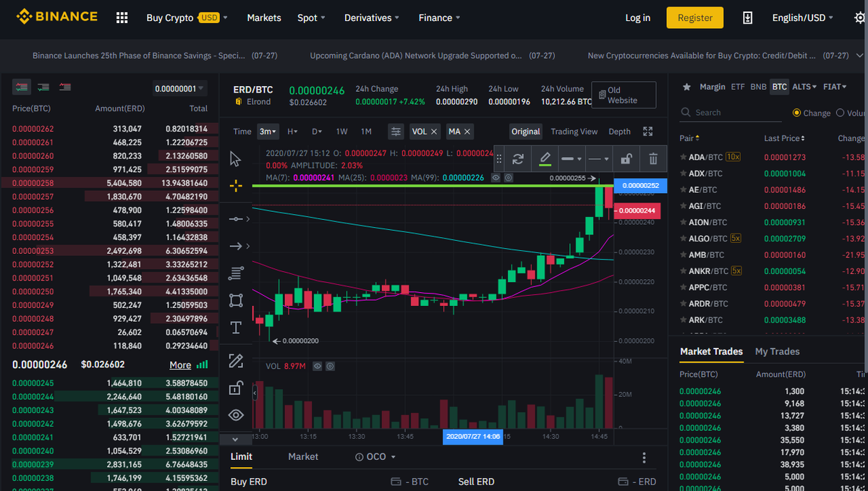The height and width of the screenshot is (491, 868).
Task: Switch to the Original chart tab
Action: click(x=526, y=132)
